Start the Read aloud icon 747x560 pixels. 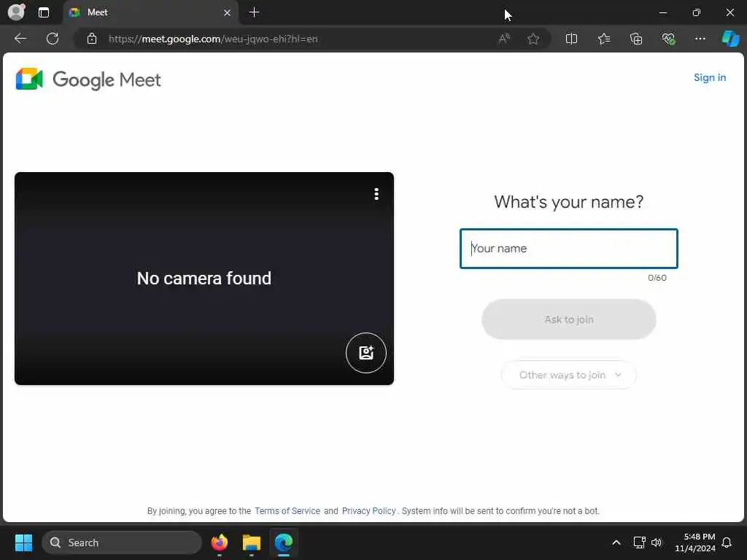pyautogui.click(x=504, y=39)
